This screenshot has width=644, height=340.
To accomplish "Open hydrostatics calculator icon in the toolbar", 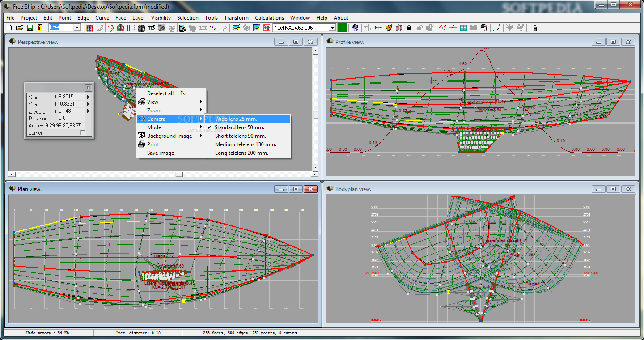I will coord(182,28).
